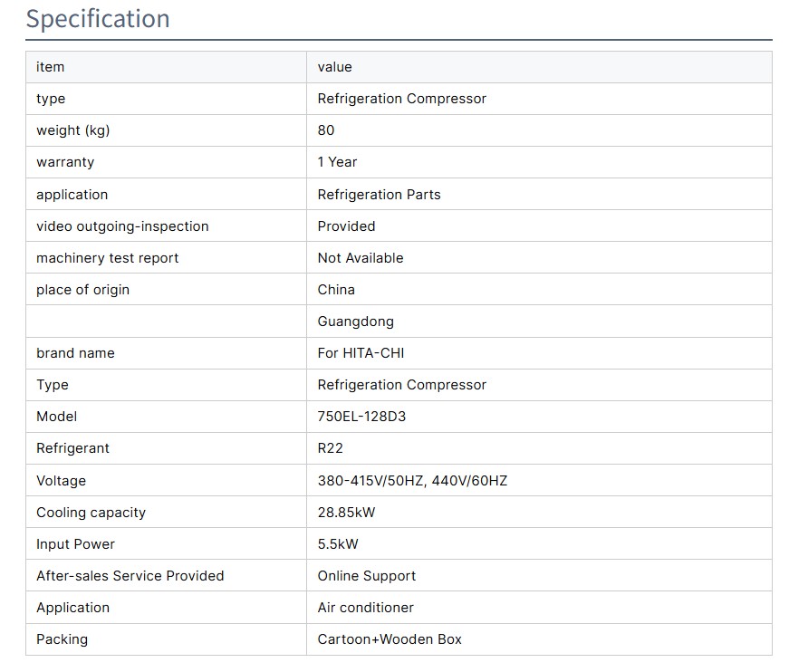Click the 'Guangdong' cell
This screenshot has height=672, width=789.
355,322
